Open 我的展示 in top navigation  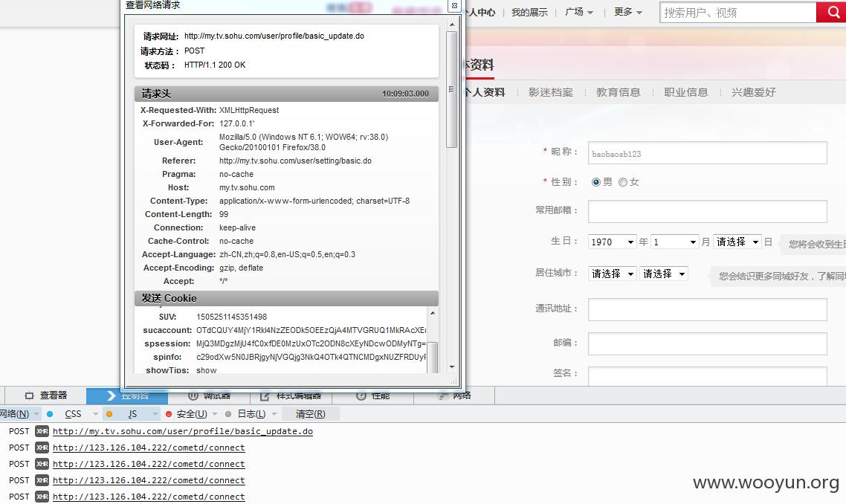[529, 12]
